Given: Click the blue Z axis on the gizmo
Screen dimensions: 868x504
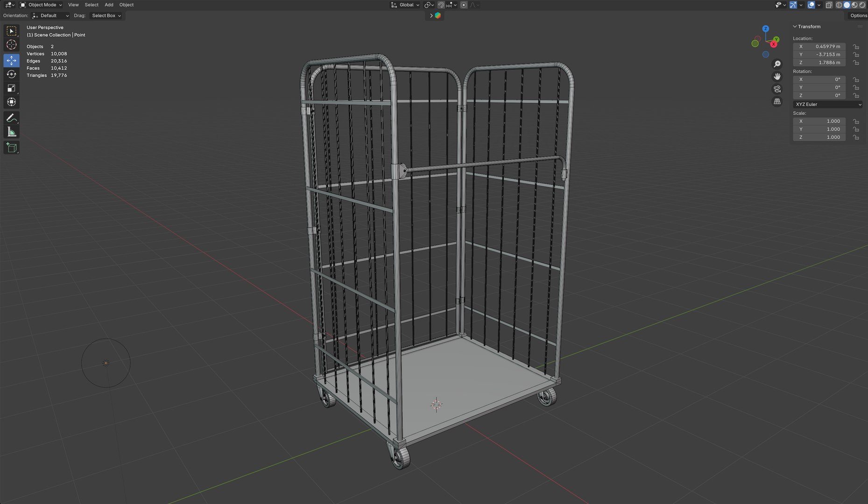Looking at the screenshot, I should (766, 29).
